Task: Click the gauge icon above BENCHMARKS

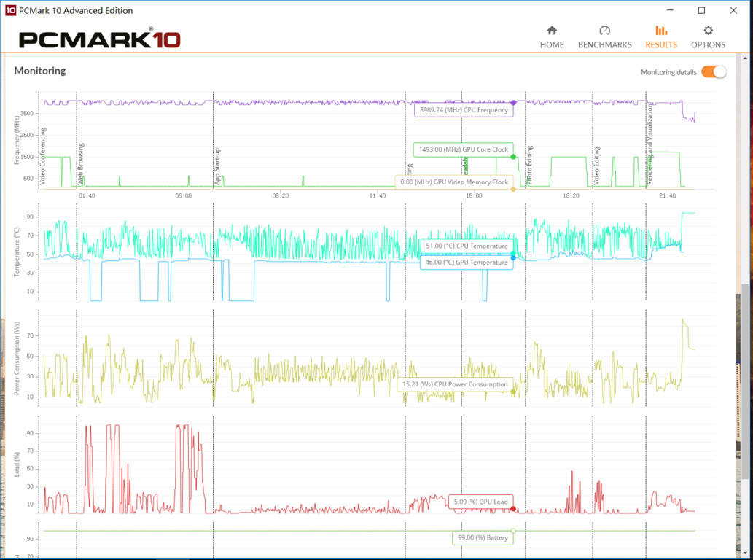Action: click(604, 31)
